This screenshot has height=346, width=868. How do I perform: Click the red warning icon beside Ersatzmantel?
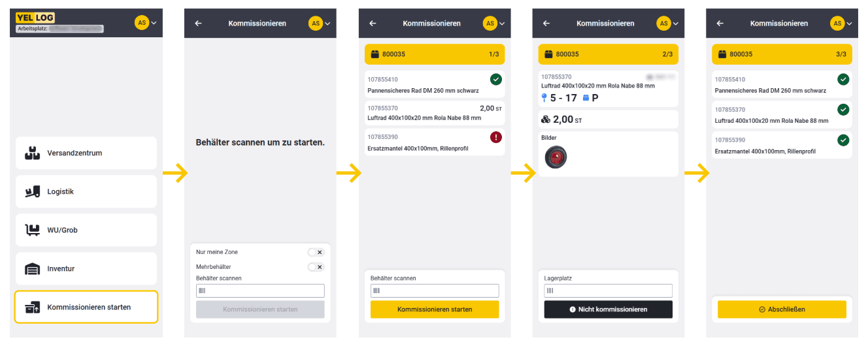pos(496,137)
